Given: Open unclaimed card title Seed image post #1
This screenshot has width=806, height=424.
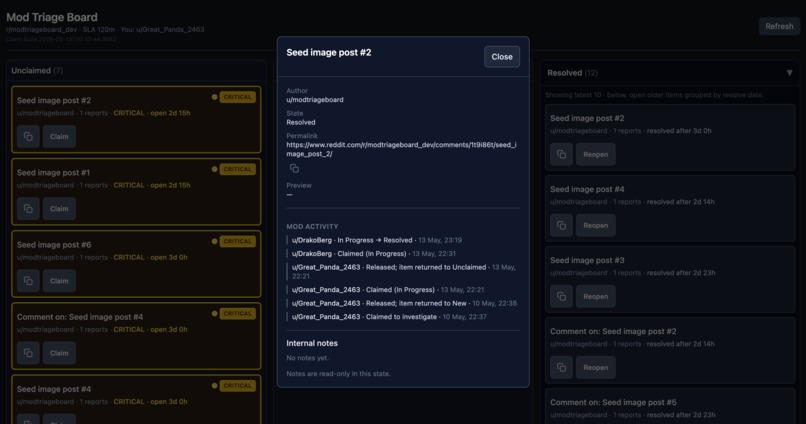Looking at the screenshot, I should (x=53, y=173).
